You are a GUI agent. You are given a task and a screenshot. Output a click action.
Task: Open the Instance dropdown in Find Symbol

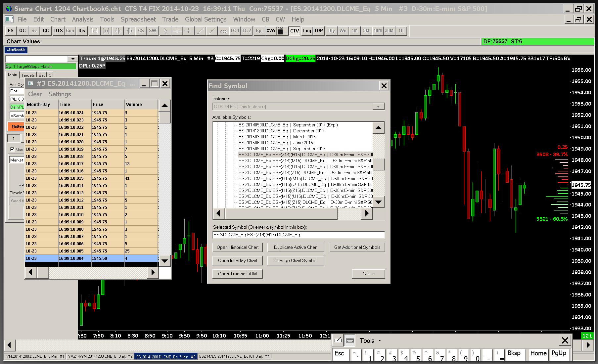pyautogui.click(x=378, y=107)
